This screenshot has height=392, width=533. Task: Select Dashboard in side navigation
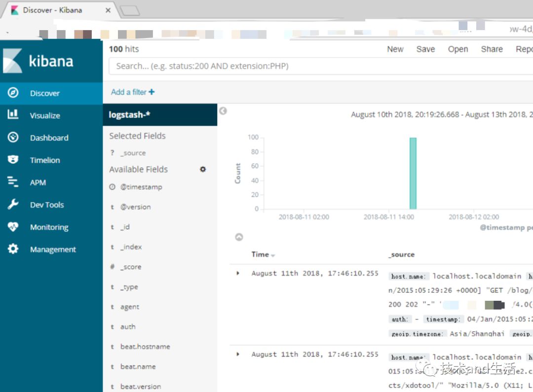[x=51, y=138]
